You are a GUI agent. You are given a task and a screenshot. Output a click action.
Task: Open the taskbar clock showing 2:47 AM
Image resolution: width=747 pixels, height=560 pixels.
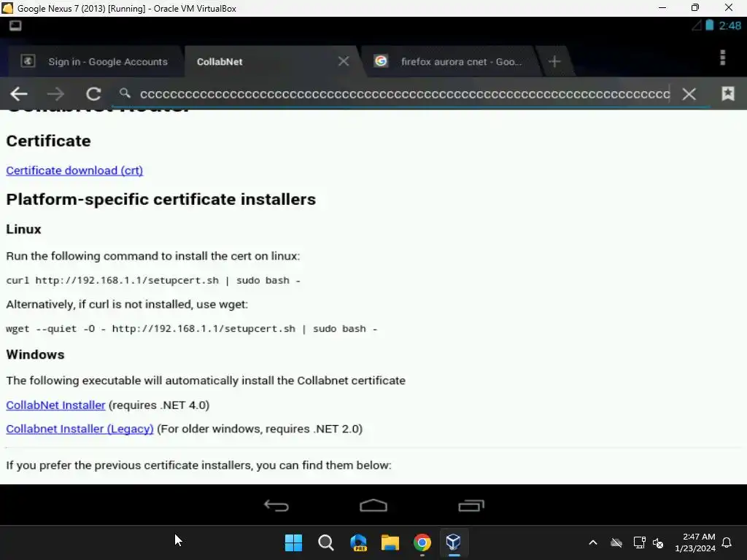coord(695,542)
